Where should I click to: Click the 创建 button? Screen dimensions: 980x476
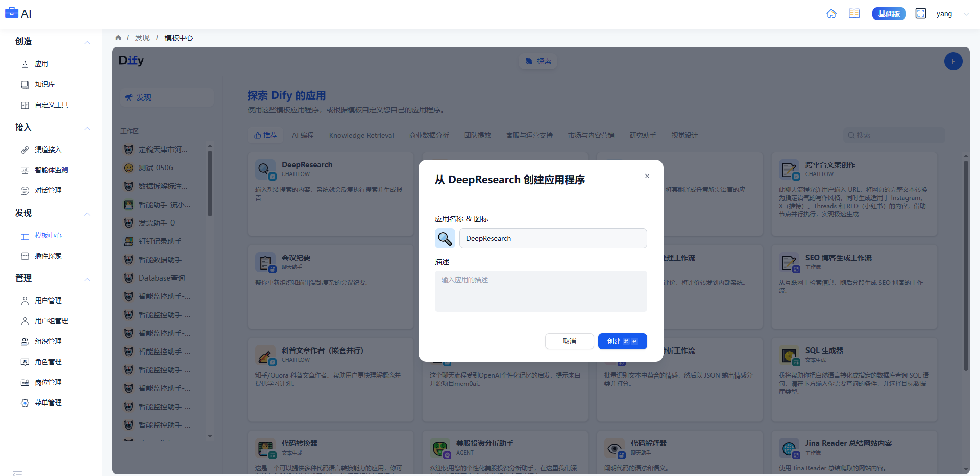pyautogui.click(x=623, y=341)
